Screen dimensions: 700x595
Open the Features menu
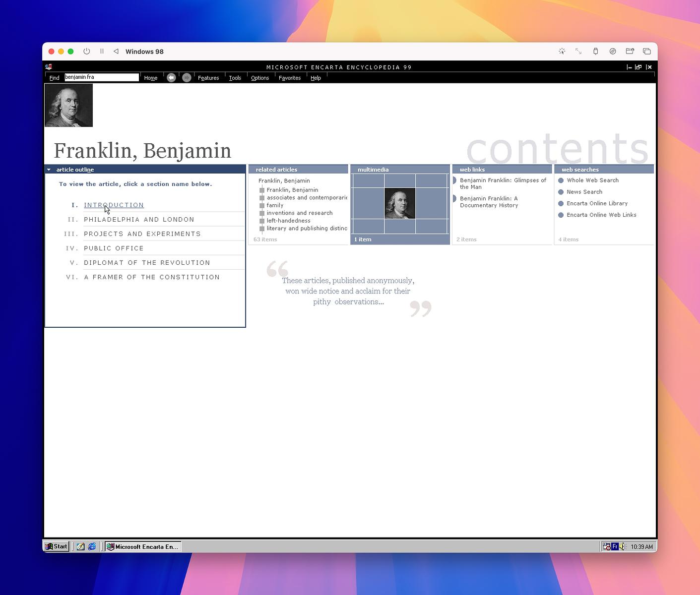[208, 78]
